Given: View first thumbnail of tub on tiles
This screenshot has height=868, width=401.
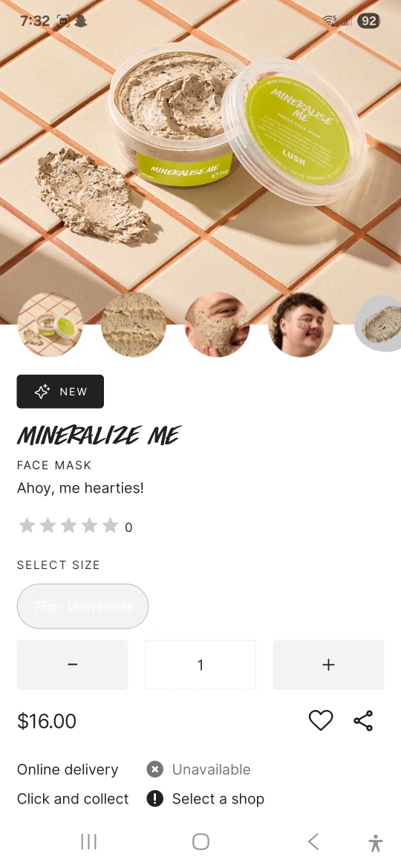Looking at the screenshot, I should (x=50, y=324).
